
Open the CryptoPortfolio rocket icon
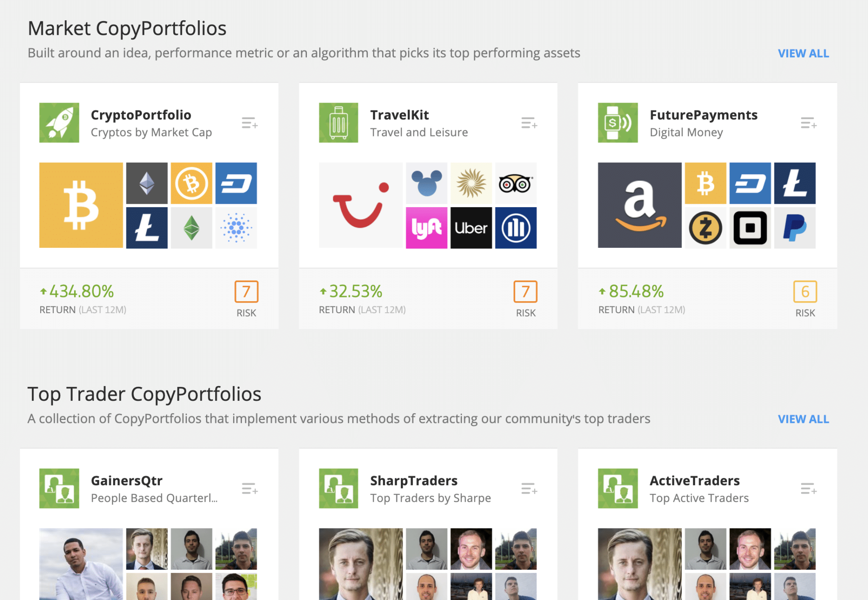click(x=59, y=122)
